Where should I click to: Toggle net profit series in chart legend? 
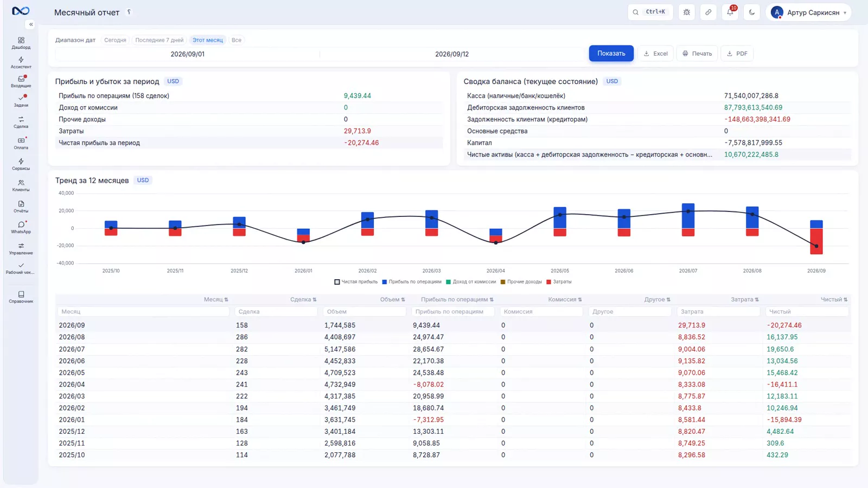(356, 282)
